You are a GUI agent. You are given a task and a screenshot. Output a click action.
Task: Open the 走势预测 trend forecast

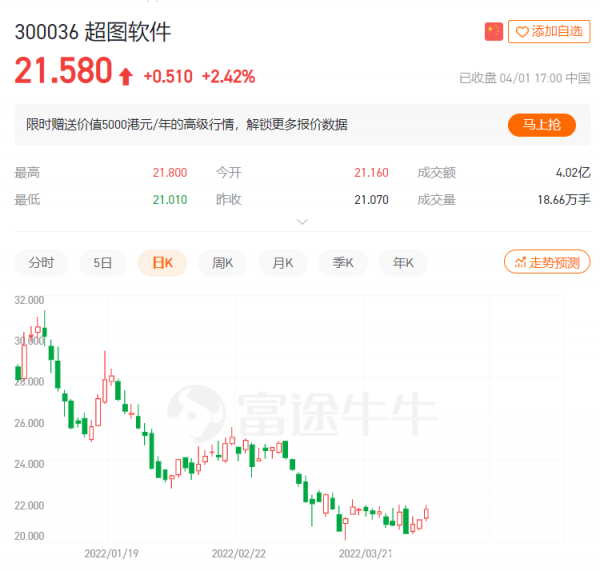(x=547, y=262)
